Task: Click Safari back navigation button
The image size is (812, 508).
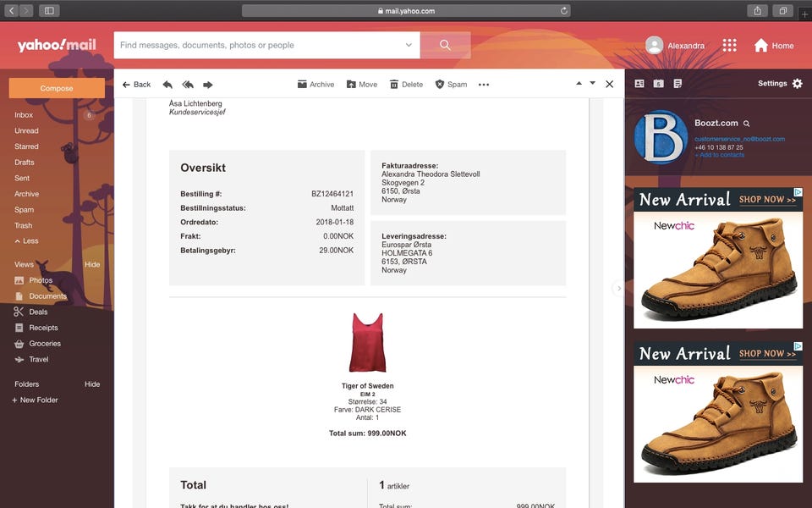Action: (11, 10)
